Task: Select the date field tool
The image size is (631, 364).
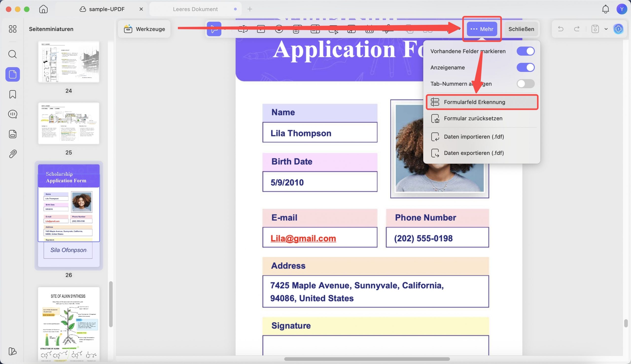Action: [369, 29]
